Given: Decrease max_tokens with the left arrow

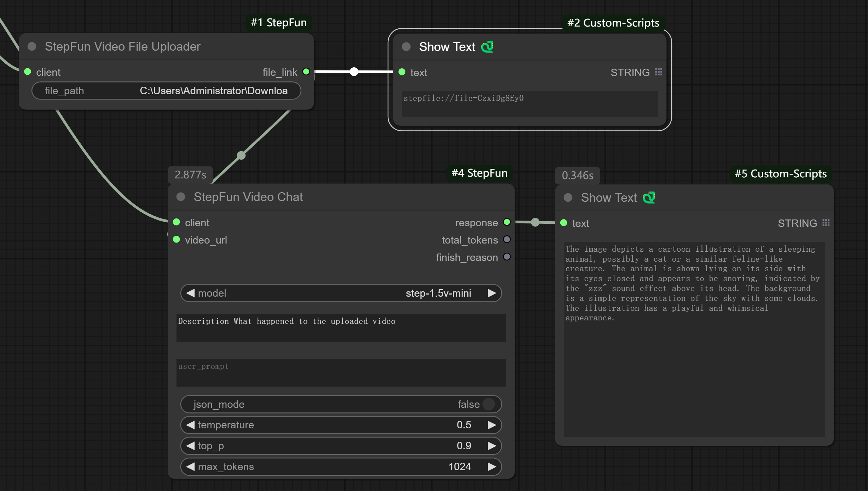Looking at the screenshot, I should tap(190, 467).
